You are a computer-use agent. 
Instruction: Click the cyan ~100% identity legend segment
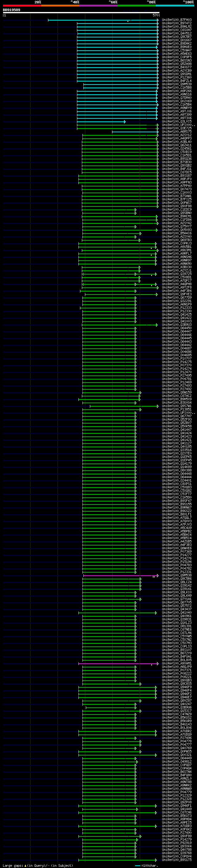pos(175,6)
